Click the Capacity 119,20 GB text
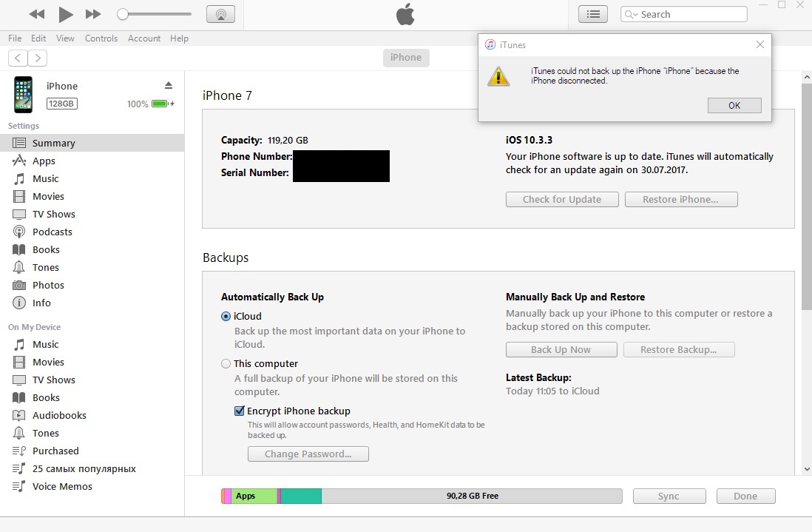Screen dimensions: 812x532 [x=264, y=141]
